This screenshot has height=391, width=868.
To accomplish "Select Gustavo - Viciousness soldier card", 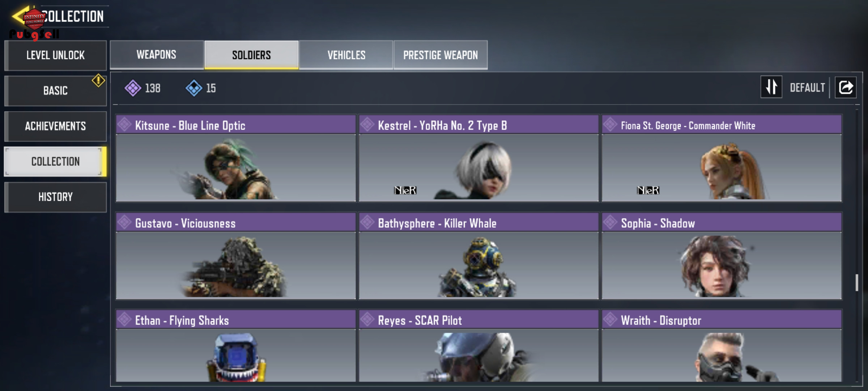I will tap(236, 256).
